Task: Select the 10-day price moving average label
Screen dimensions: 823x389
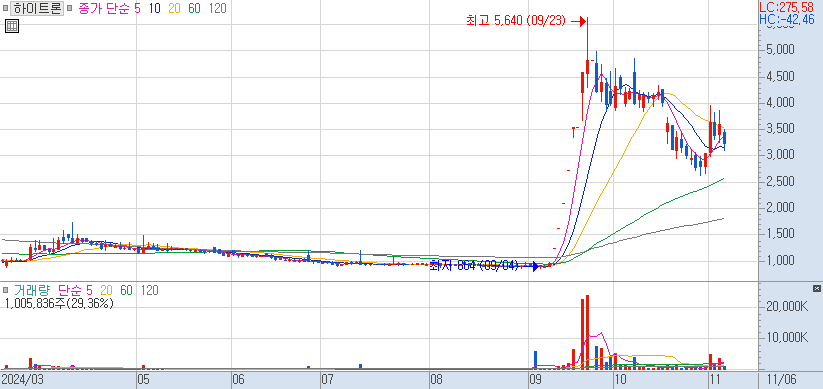Action: (154, 9)
